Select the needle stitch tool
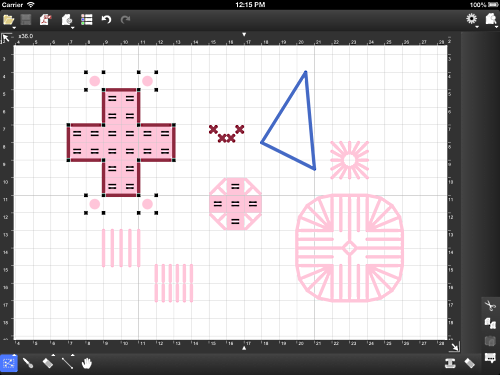This screenshot has height=375, width=500. (28, 363)
